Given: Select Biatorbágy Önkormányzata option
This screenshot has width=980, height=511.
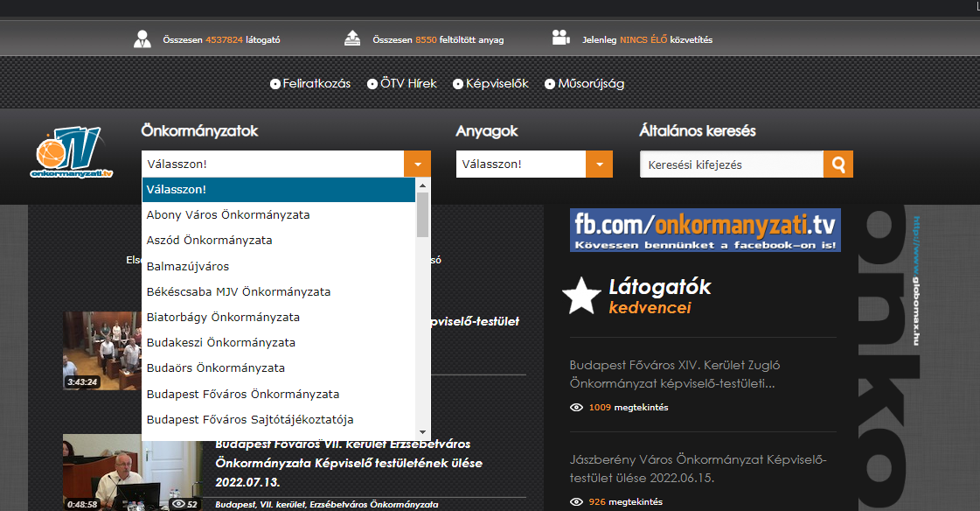Looking at the screenshot, I should 279,317.
